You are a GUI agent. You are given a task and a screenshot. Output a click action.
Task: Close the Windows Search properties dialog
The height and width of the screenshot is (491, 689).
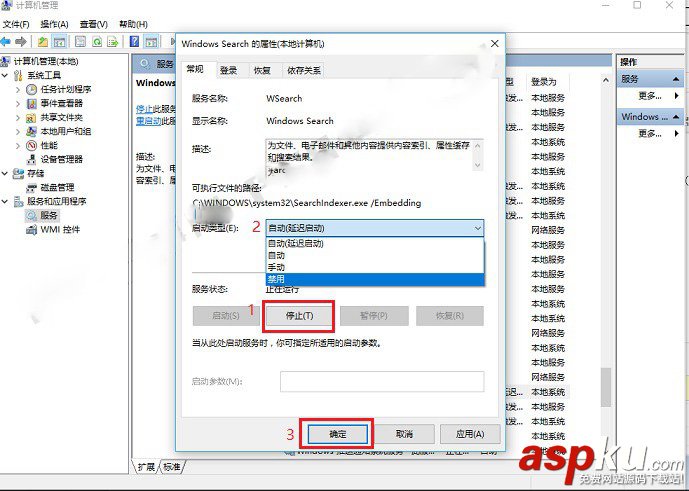pos(494,44)
